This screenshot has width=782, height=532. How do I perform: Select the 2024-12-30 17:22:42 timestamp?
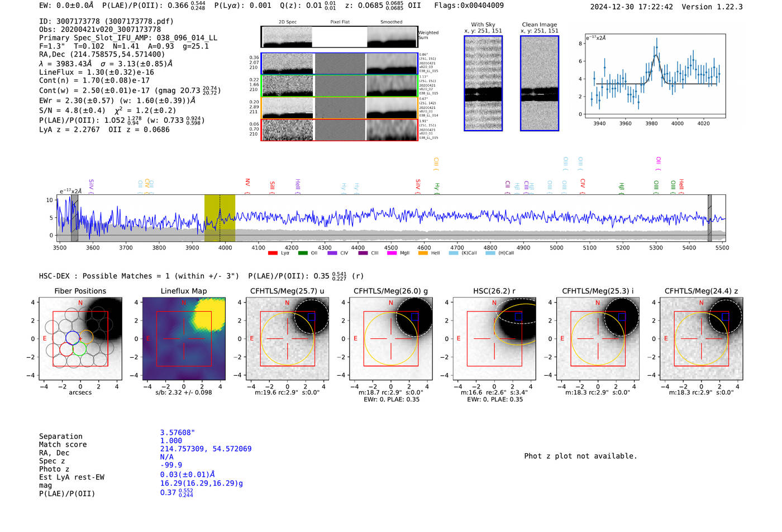632,7
